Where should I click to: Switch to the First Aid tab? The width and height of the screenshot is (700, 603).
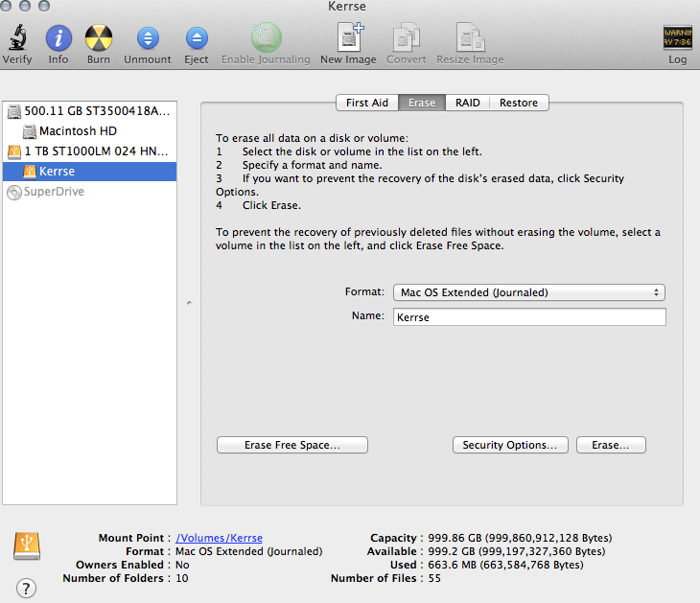point(367,103)
